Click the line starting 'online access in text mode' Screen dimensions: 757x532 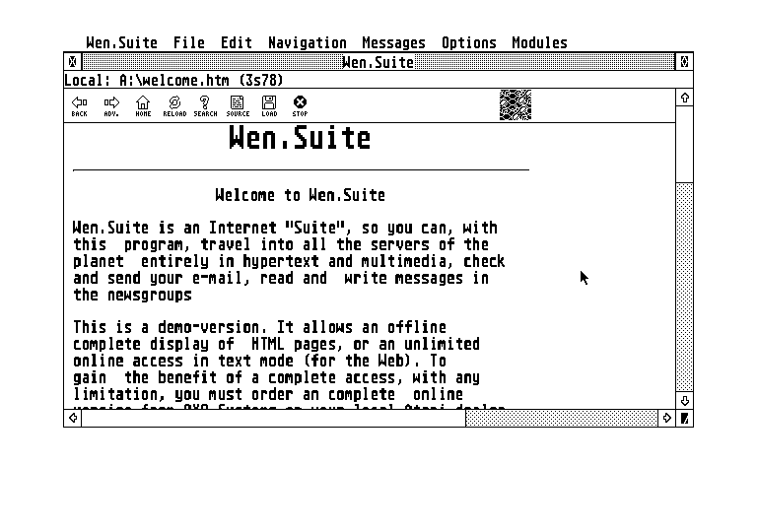pos(260,361)
